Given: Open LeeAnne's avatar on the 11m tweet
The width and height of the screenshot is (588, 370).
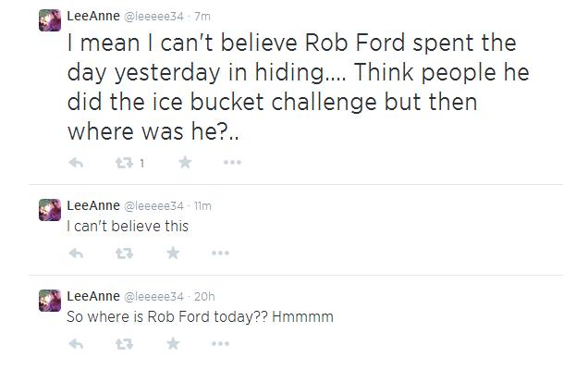Looking at the screenshot, I should [50, 211].
